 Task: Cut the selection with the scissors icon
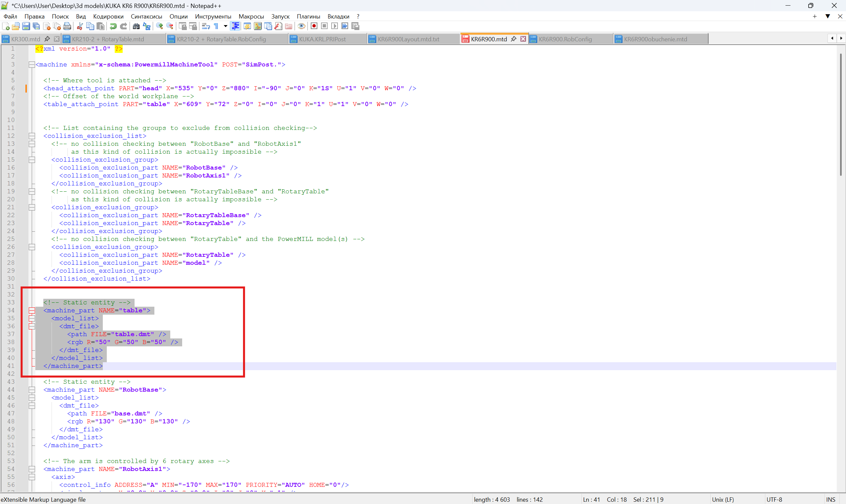click(x=80, y=26)
